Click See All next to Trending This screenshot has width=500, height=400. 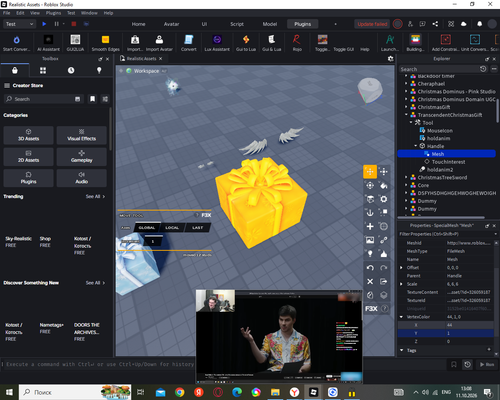95,197
